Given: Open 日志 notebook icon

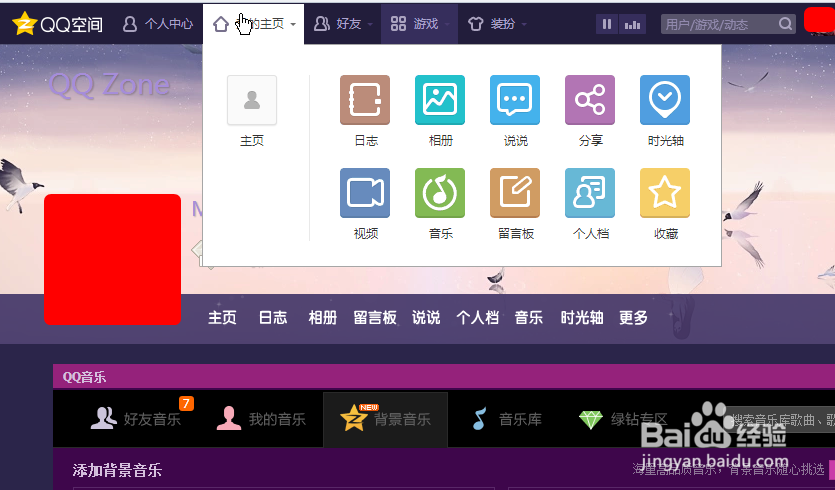Looking at the screenshot, I should point(365,100).
